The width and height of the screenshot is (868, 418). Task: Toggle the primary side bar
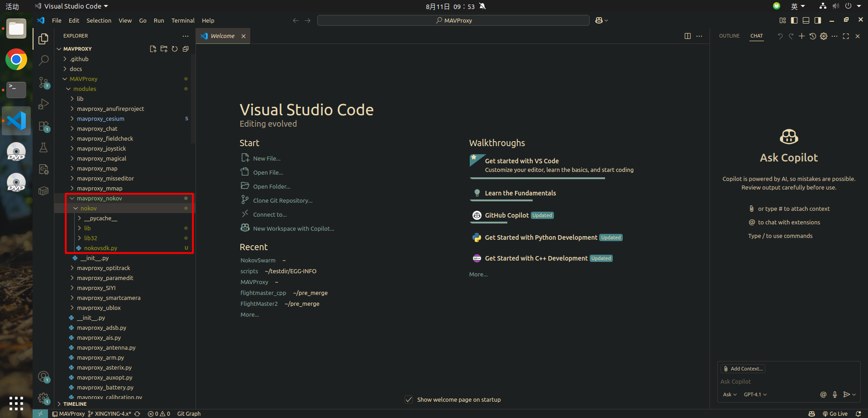point(794,20)
